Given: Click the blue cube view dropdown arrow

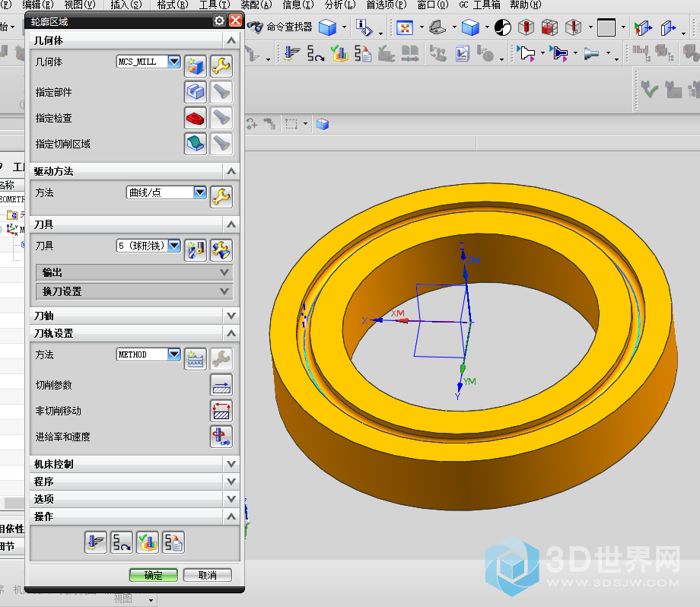Looking at the screenshot, I should point(344,27).
